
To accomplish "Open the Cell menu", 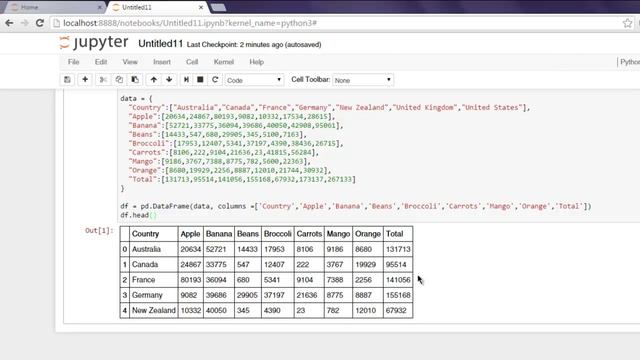I will coord(192,62).
